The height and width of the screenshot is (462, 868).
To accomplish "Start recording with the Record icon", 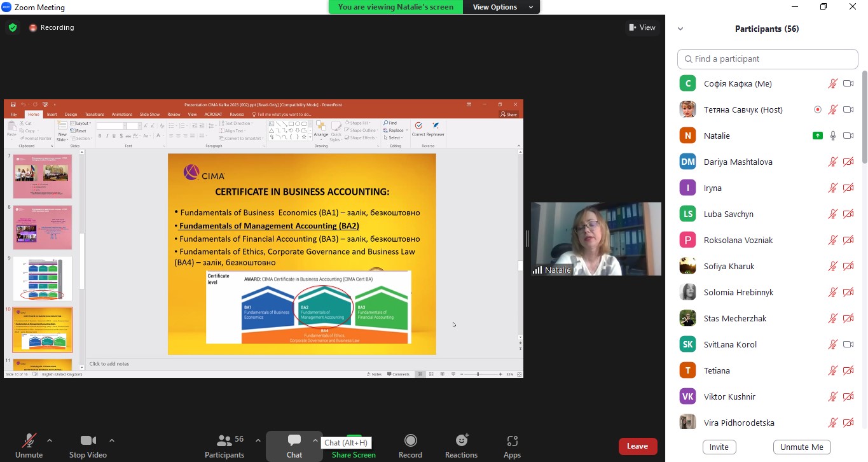I will tap(411, 441).
